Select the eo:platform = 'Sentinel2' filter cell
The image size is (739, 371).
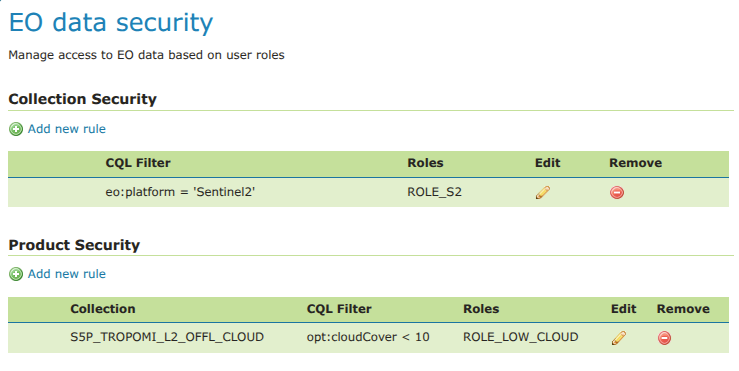pos(180,192)
